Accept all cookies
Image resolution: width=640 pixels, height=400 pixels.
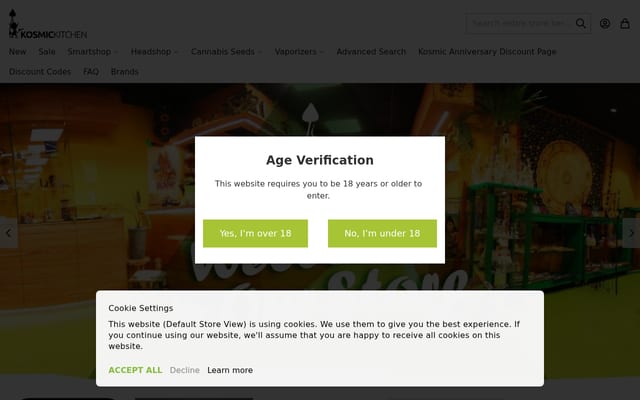(x=135, y=370)
